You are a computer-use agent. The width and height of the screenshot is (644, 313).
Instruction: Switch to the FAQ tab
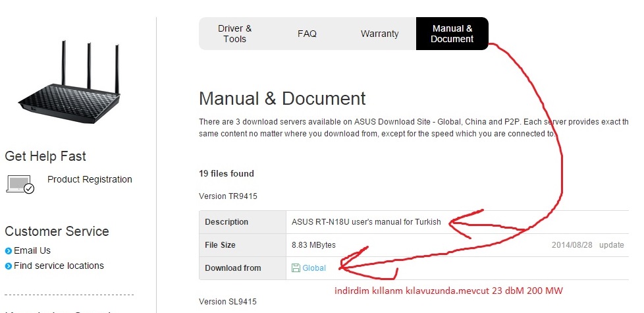click(x=307, y=34)
